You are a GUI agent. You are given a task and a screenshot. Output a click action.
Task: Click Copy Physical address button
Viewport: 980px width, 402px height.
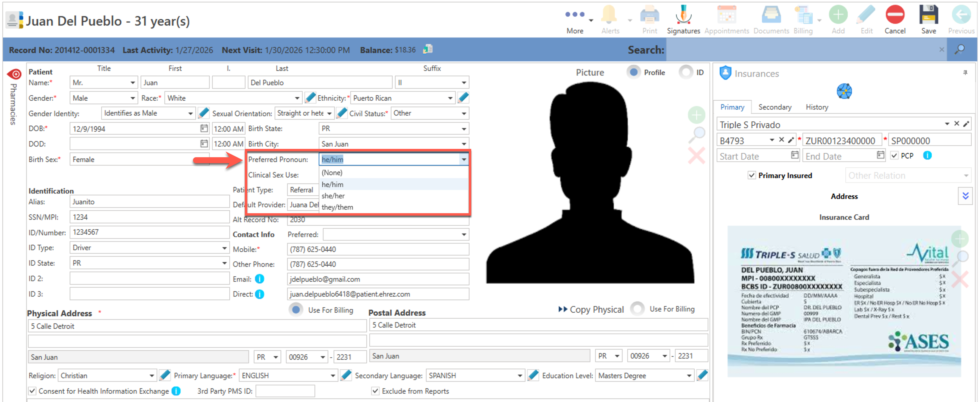[x=591, y=310]
